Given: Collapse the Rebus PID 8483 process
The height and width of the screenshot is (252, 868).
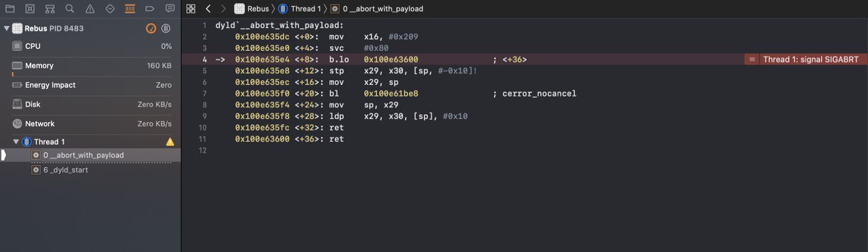Looking at the screenshot, I should point(6,29).
